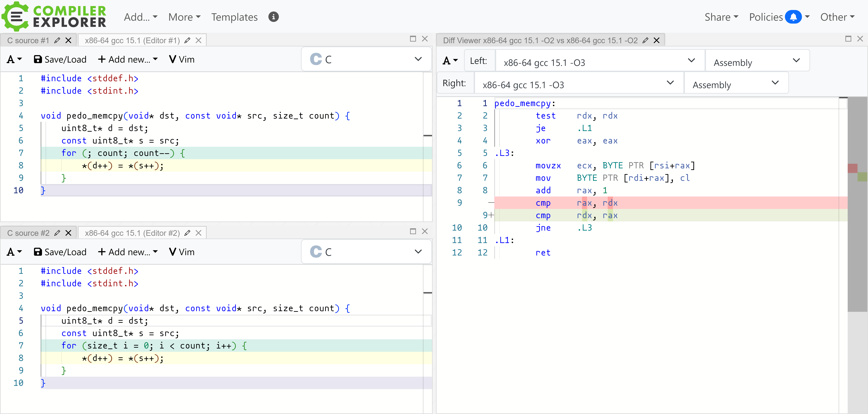The image size is (868, 414).
Task: Click the pedo_memcpy: label in diff
Action: (x=525, y=103)
